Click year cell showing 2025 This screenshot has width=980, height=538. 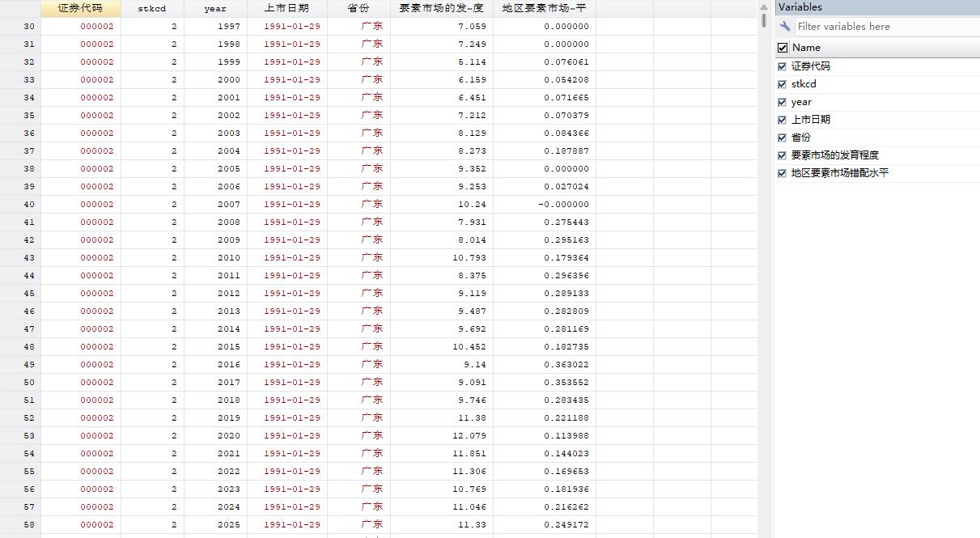pos(215,524)
